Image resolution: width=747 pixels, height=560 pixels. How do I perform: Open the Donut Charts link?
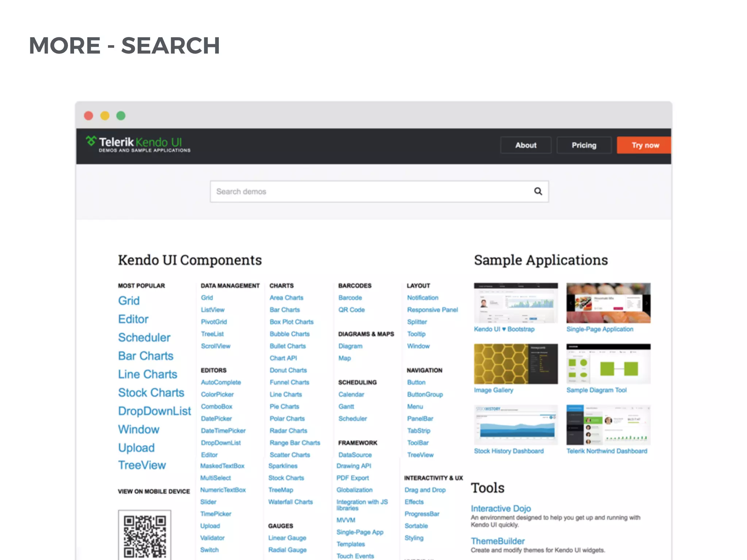(288, 370)
